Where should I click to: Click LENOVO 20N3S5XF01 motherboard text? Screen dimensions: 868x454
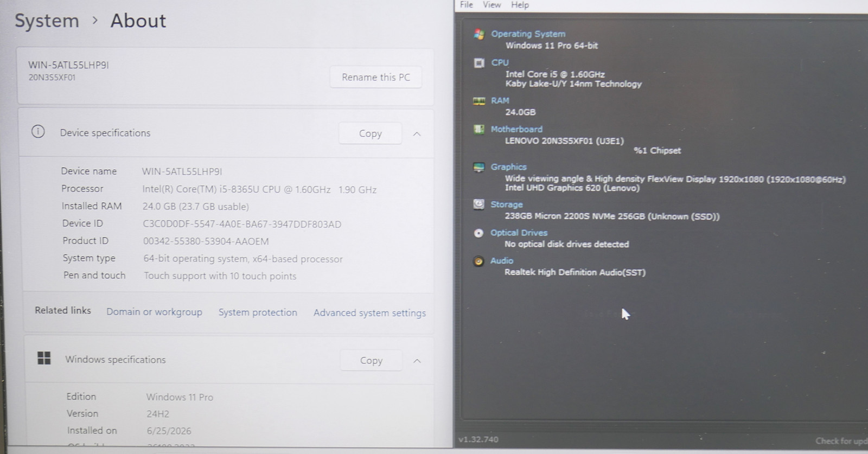click(x=564, y=141)
